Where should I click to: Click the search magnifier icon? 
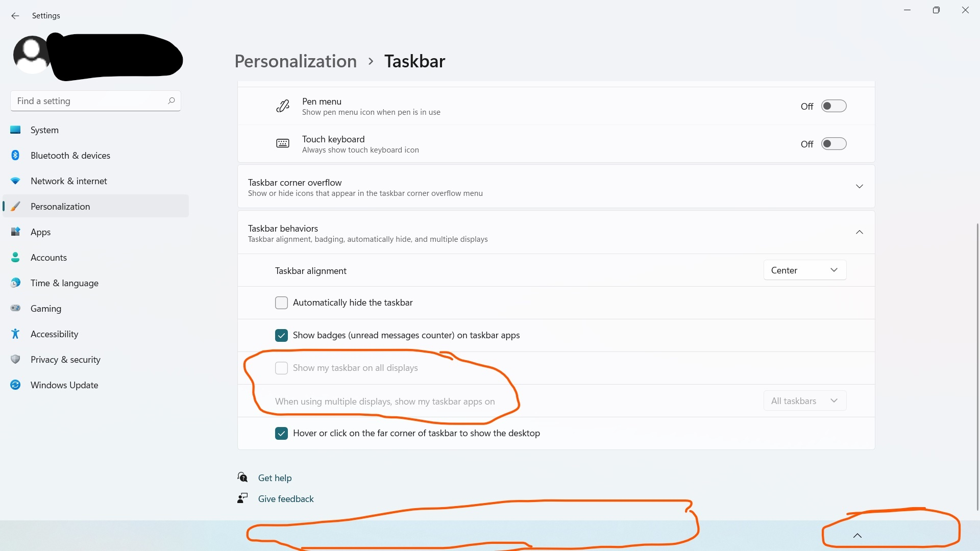pyautogui.click(x=171, y=101)
